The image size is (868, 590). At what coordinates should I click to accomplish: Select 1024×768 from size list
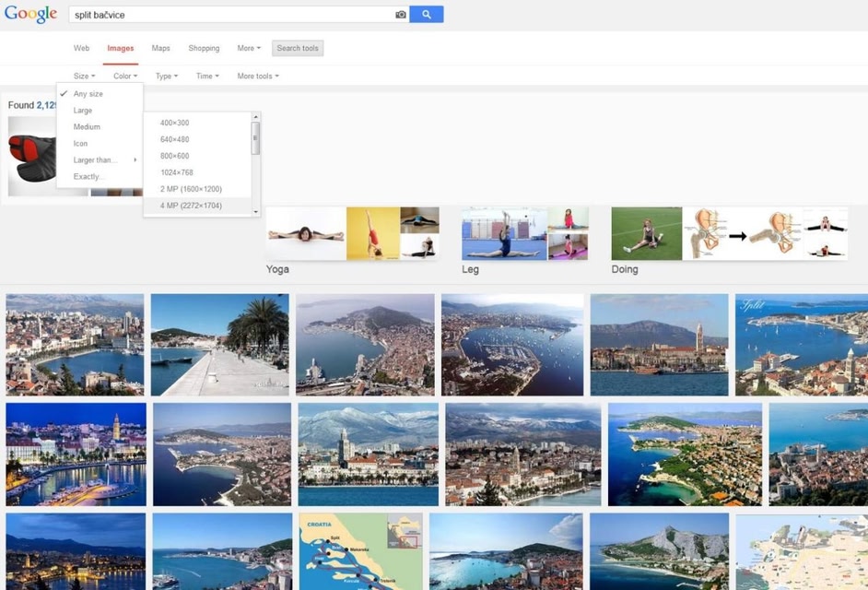(177, 172)
